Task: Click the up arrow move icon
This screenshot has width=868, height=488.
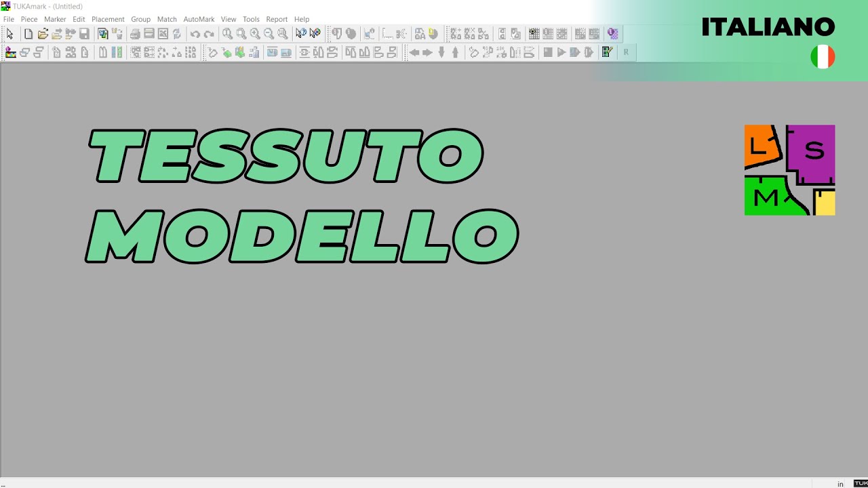Action: pos(455,52)
